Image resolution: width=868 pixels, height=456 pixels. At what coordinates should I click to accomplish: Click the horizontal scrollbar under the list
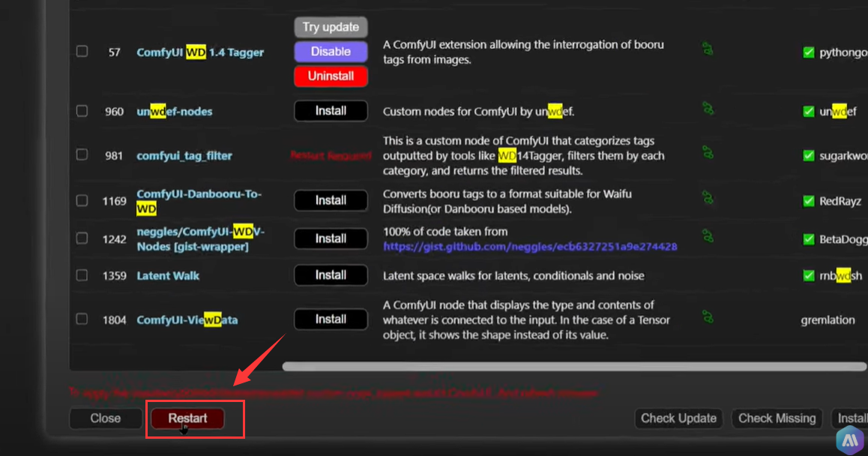tap(575, 366)
